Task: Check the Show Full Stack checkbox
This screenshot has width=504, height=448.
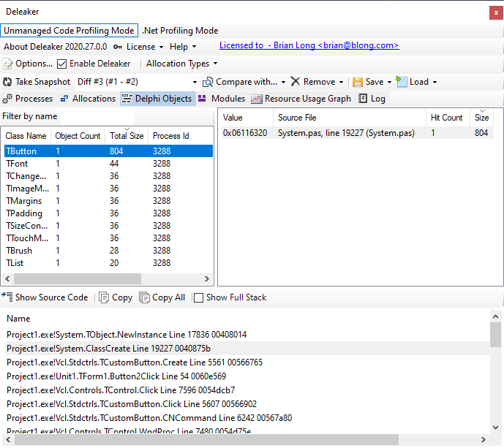Action: pyautogui.click(x=198, y=297)
